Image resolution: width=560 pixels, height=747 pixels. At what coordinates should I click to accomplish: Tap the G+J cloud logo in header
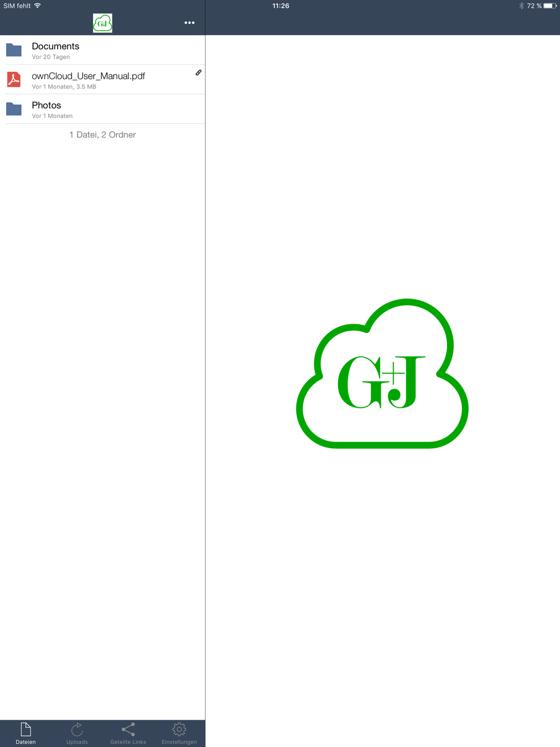(102, 23)
